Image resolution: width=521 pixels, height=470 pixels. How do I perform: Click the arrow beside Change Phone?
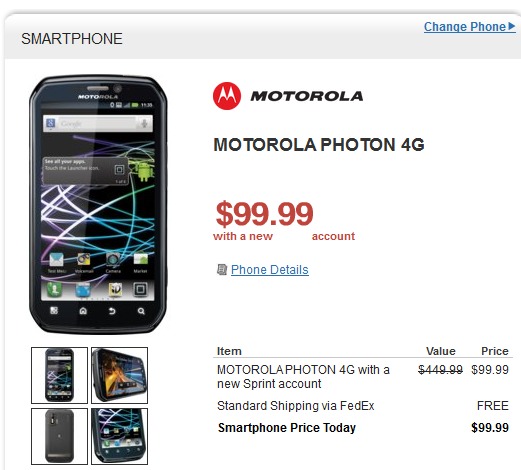[512, 26]
